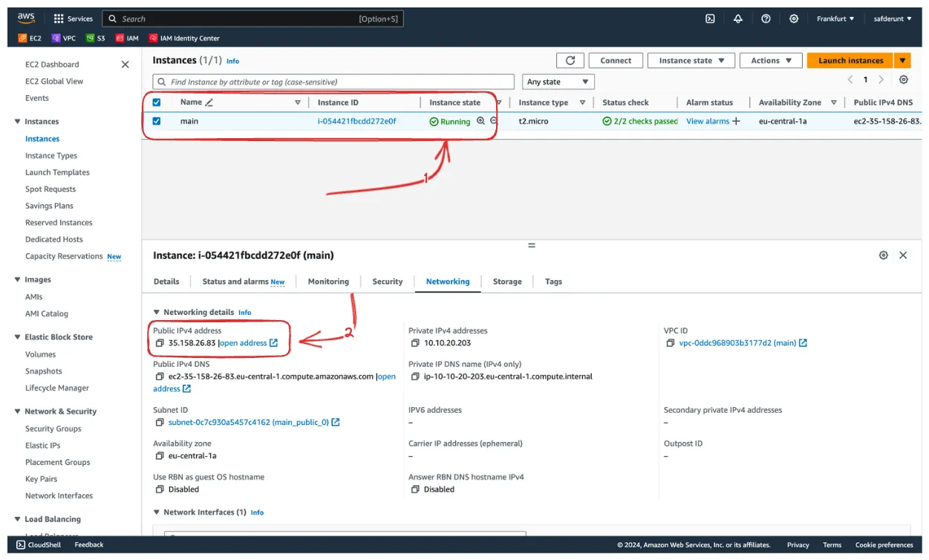Add alarm plus icon for main instance
Screen dimensions: 929x560
[x=736, y=121]
